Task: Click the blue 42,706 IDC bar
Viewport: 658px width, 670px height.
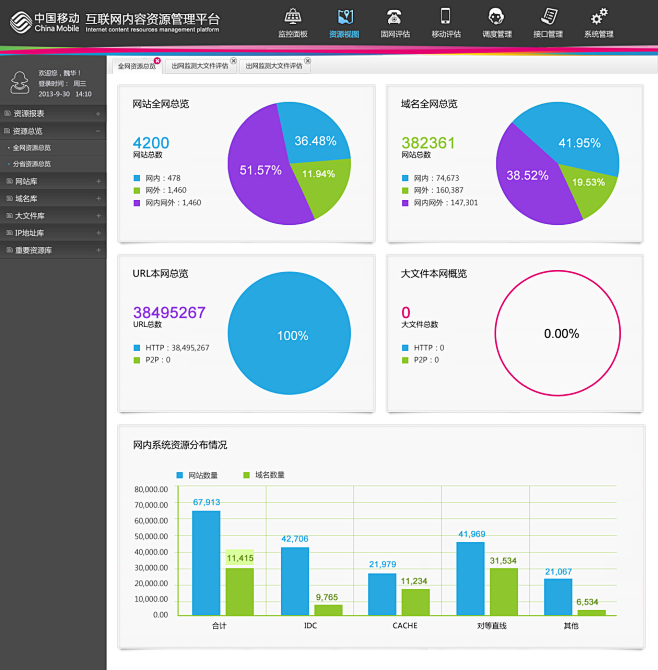Action: (295, 582)
